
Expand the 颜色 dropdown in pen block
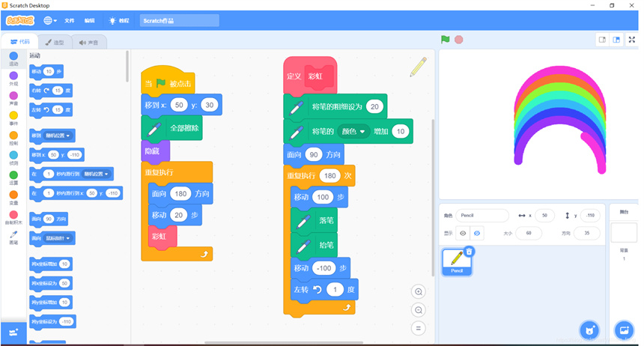(x=356, y=131)
